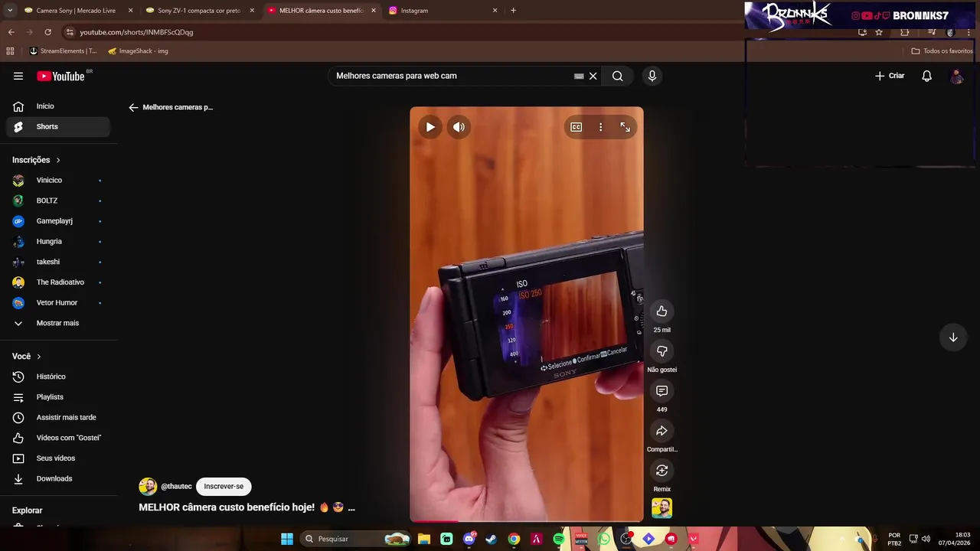Clear the search query with X
This screenshot has height=551, width=980.
point(593,76)
